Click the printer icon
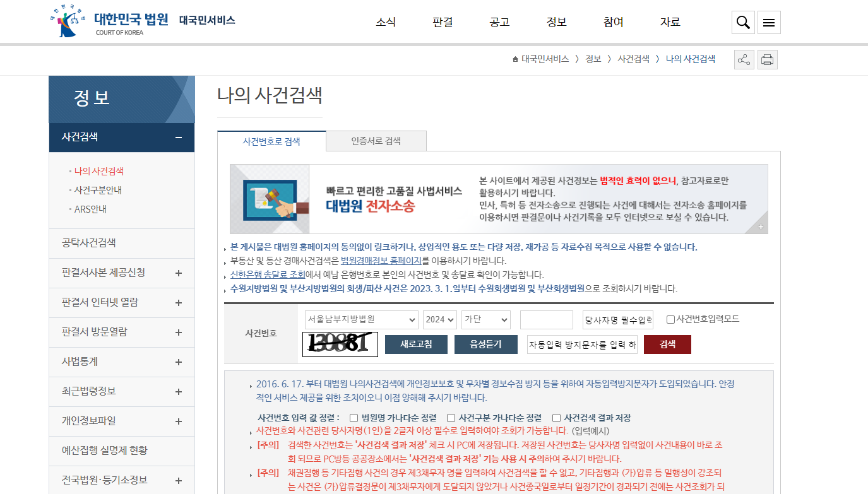868x494 pixels. [767, 60]
